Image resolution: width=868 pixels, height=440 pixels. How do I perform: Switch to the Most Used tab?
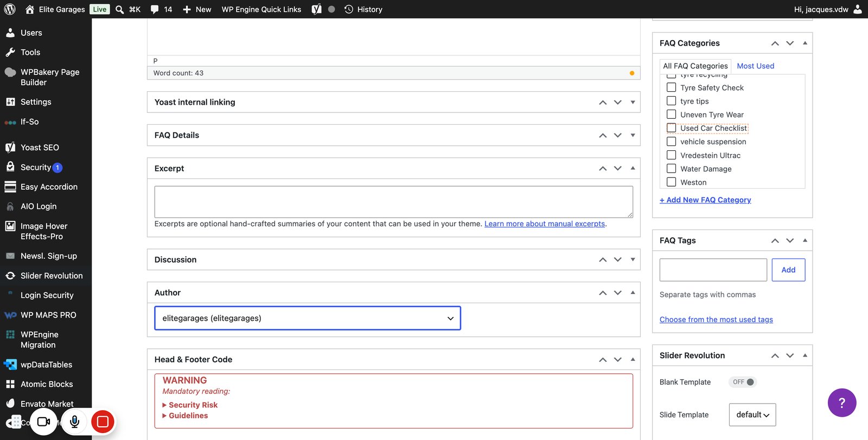(755, 66)
